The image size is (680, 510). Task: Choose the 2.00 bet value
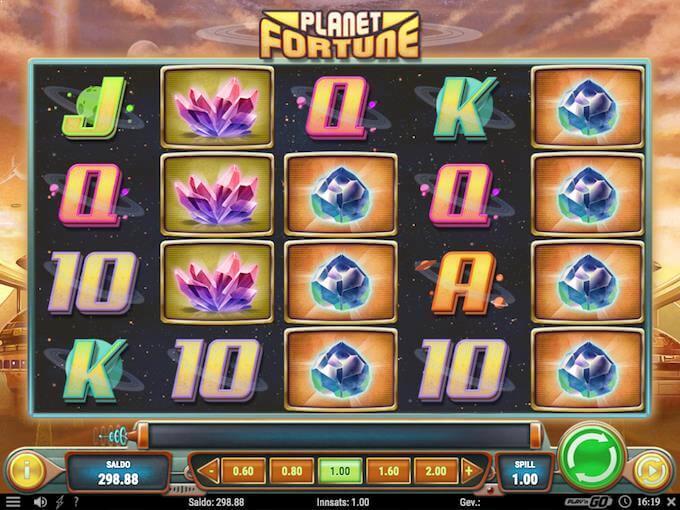click(436, 471)
